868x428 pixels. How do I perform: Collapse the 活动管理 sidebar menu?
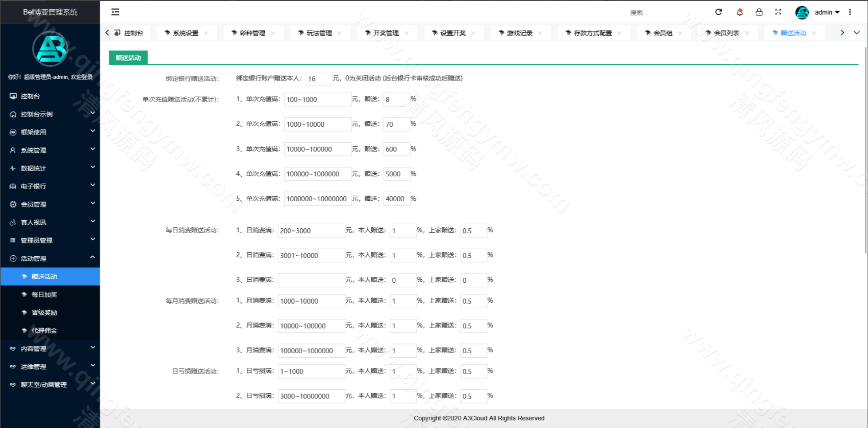[50, 258]
